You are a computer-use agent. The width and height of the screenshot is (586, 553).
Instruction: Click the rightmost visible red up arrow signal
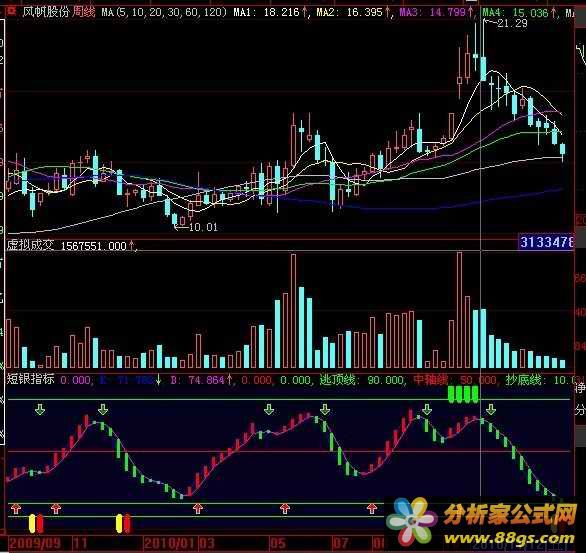pyautogui.click(x=371, y=508)
